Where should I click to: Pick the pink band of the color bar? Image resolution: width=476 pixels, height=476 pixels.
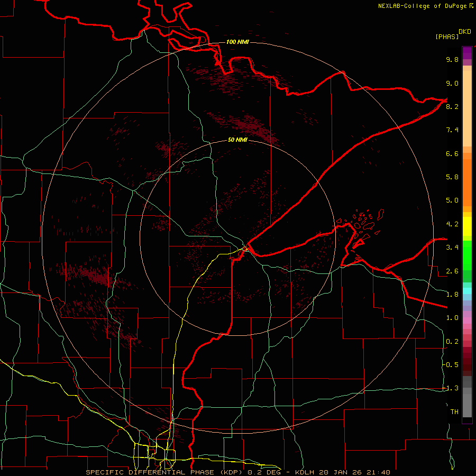(x=467, y=321)
